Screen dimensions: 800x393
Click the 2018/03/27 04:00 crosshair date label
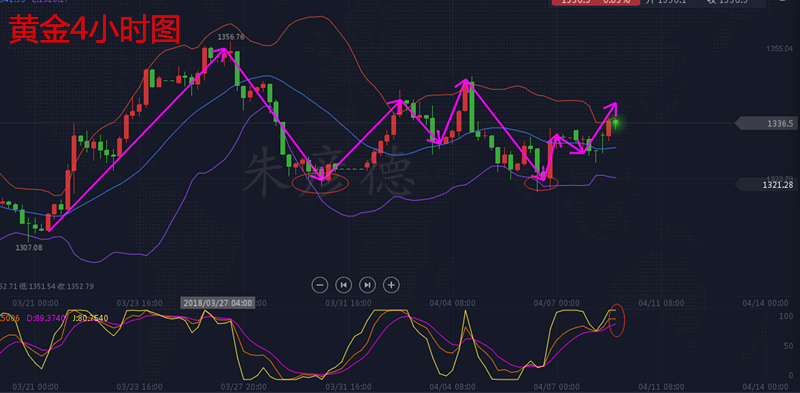coord(218,303)
